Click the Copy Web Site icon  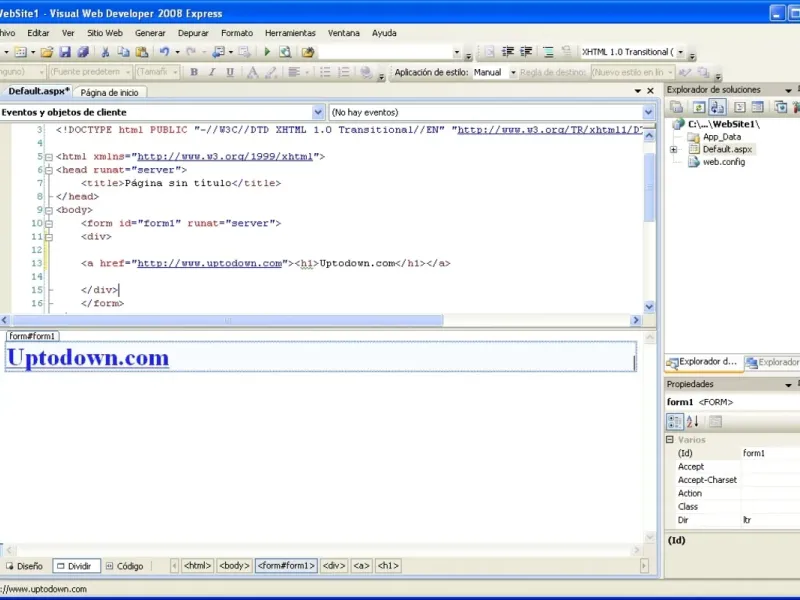click(780, 107)
